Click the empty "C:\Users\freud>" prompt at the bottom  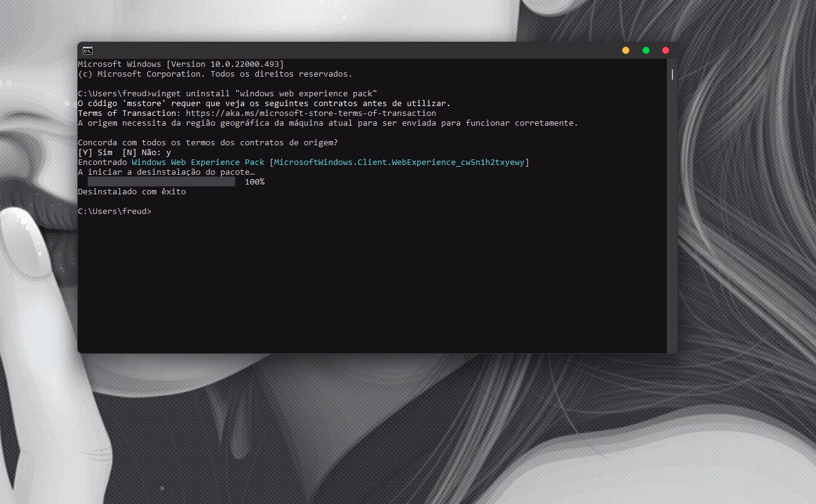[x=115, y=212]
